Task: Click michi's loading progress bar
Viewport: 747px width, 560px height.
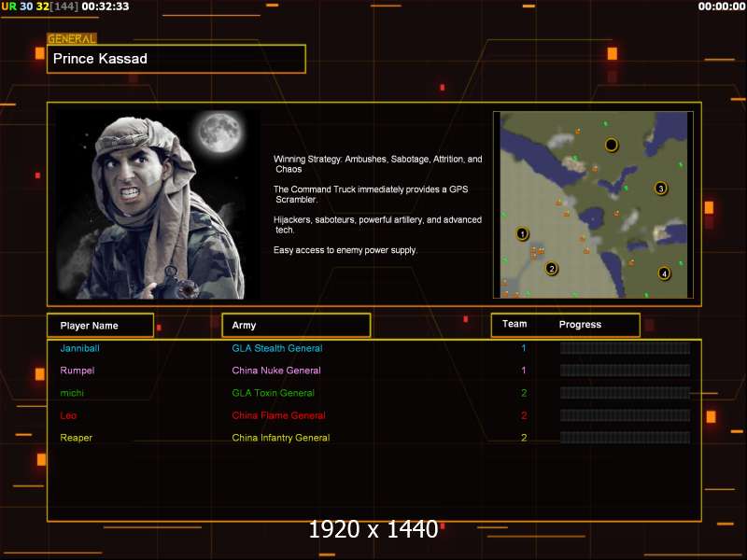Action: click(625, 393)
